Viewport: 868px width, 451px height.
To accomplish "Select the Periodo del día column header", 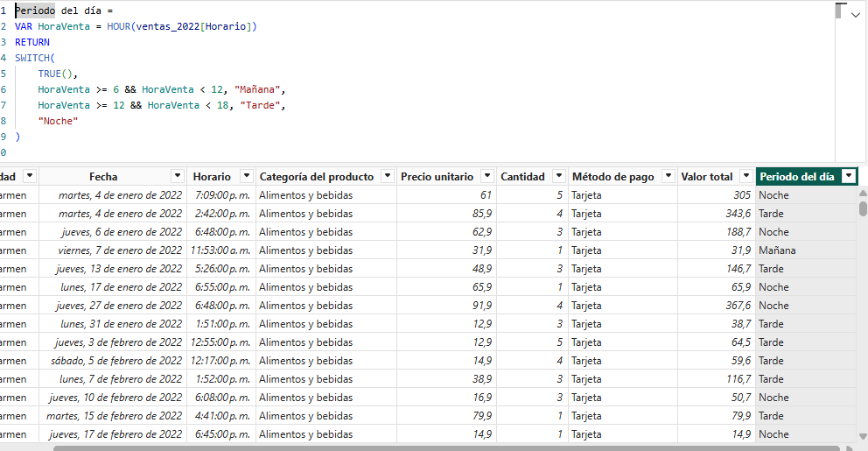I will [x=796, y=176].
